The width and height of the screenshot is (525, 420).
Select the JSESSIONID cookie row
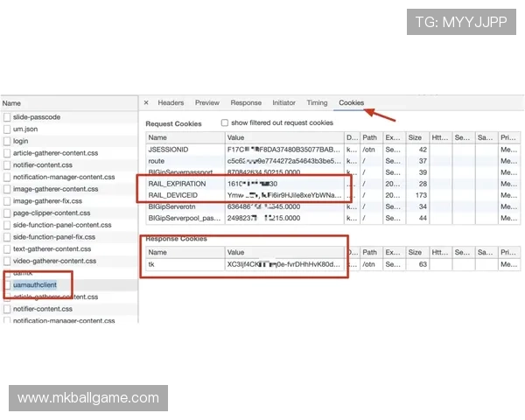332,150
